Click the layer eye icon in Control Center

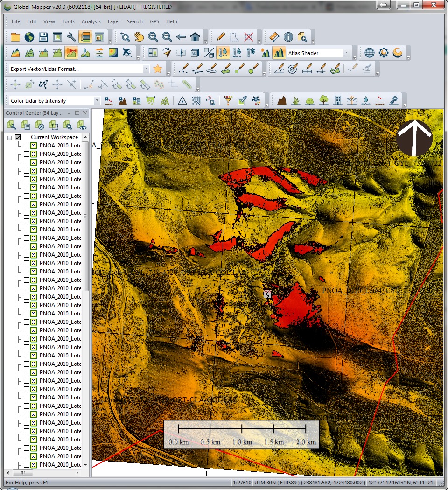click(x=82, y=125)
